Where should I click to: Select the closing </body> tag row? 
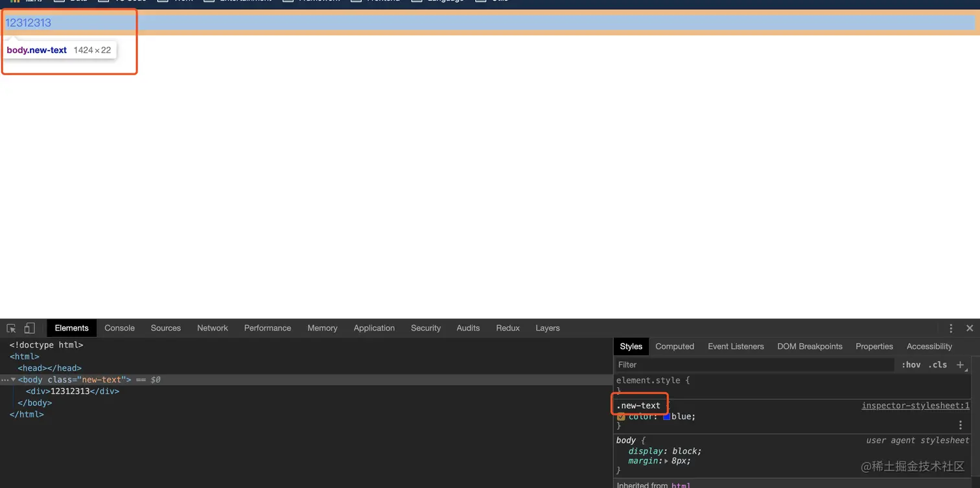35,403
